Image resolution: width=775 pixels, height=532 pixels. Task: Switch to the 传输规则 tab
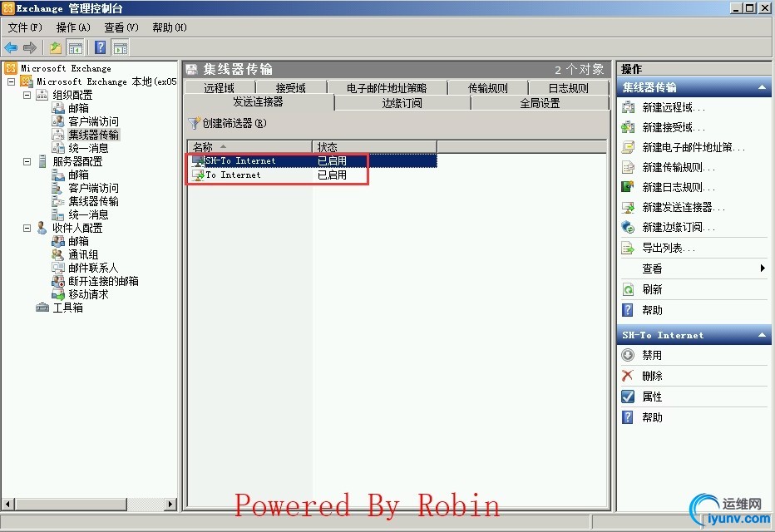pyautogui.click(x=488, y=88)
